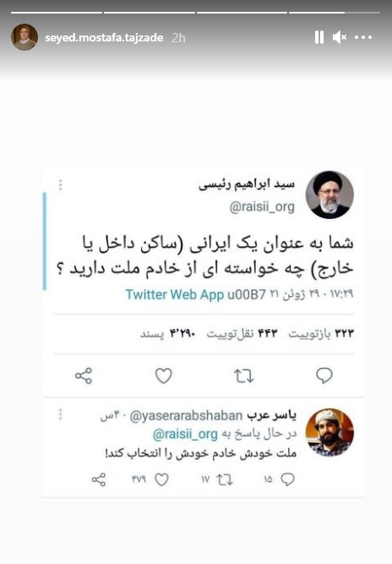Image resolution: width=392 pixels, height=564 pixels.
Task: Open the story options three-dot menu
Action: pyautogui.click(x=363, y=37)
